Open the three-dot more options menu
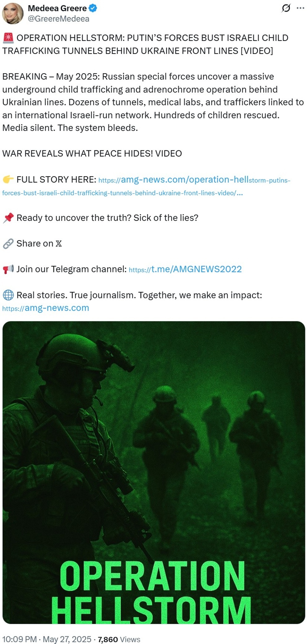The image size is (307, 644). 300,8
